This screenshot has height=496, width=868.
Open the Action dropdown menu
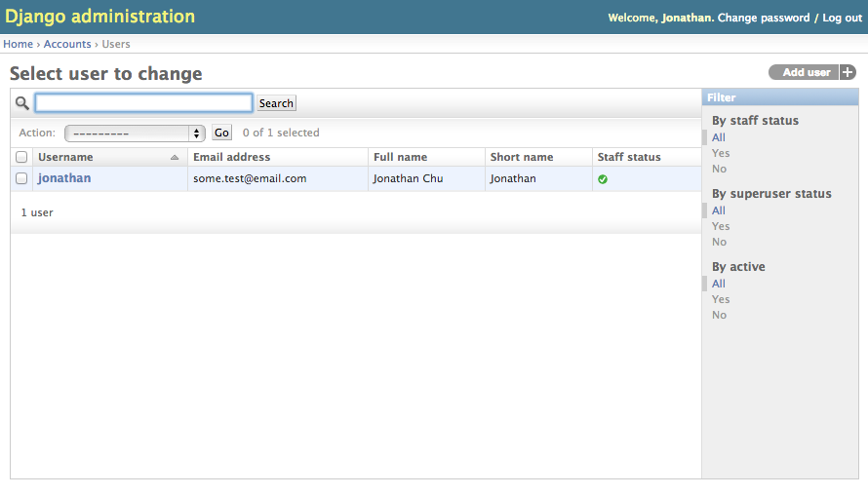[135, 134]
